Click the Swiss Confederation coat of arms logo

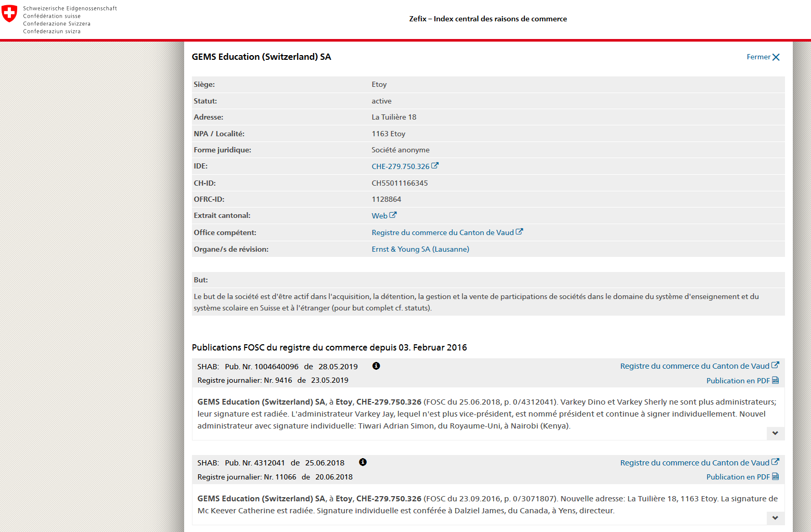(x=9, y=14)
